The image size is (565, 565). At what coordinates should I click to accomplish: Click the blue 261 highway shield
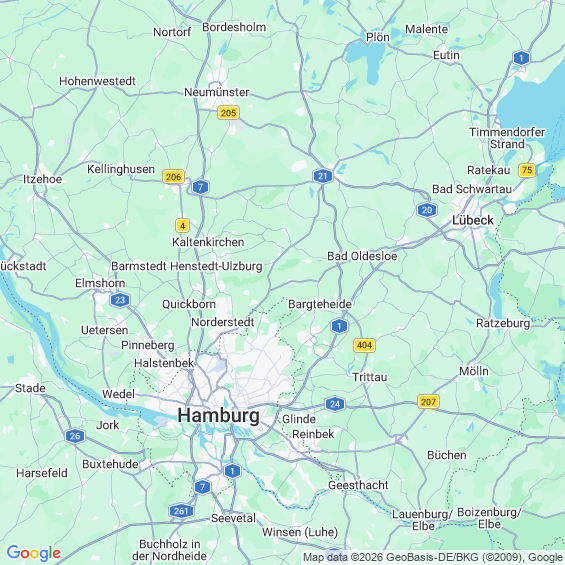point(181,511)
